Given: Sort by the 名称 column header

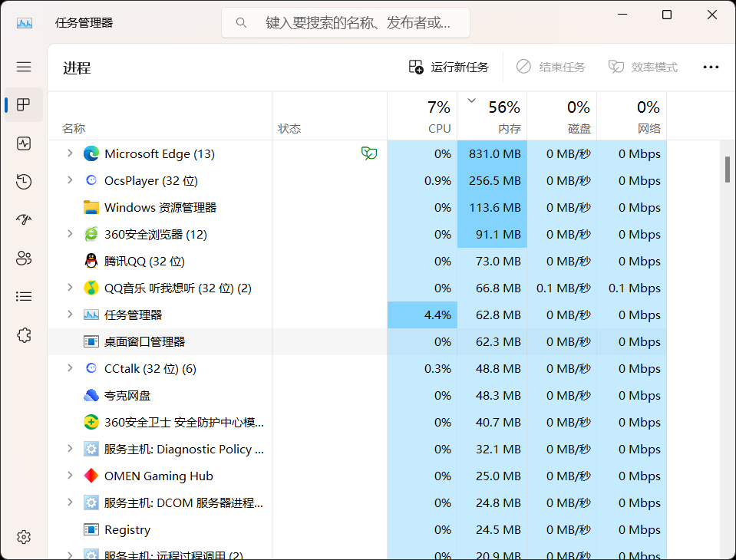Looking at the screenshot, I should tap(160, 117).
